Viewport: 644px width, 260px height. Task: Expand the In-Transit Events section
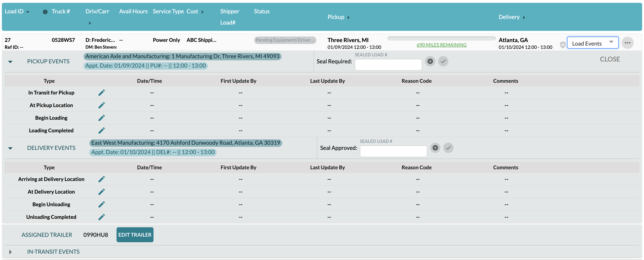tap(10, 252)
